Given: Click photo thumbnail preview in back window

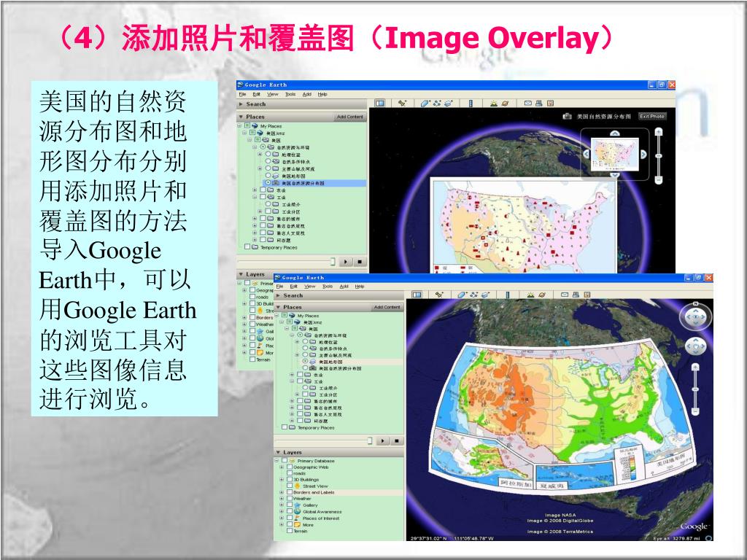Looking at the screenshot, I should [614, 154].
